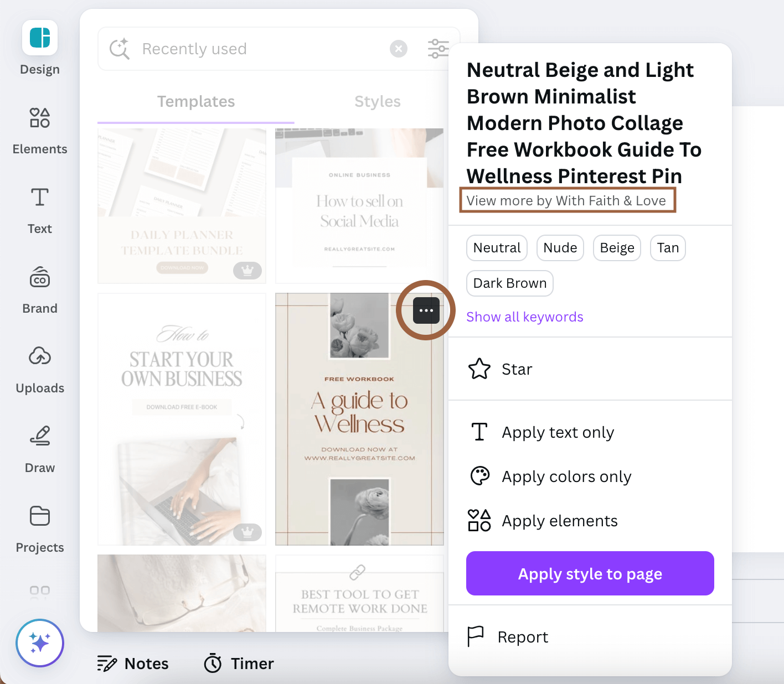Star this template
Viewport: 784px width, 684px height.
515,369
